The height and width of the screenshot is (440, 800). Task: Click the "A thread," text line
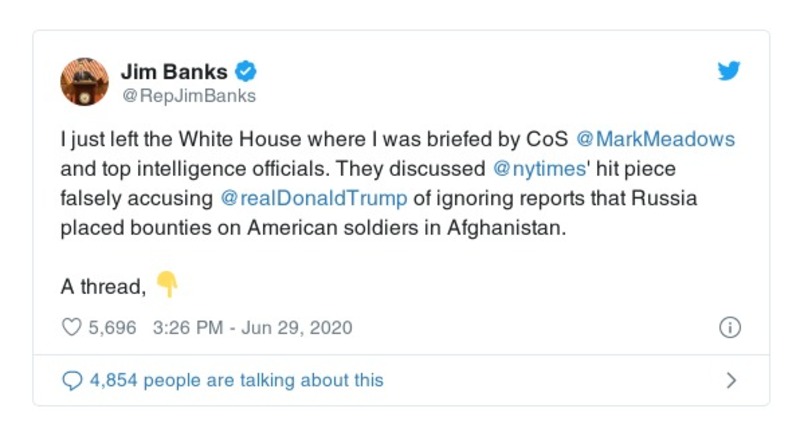(103, 286)
